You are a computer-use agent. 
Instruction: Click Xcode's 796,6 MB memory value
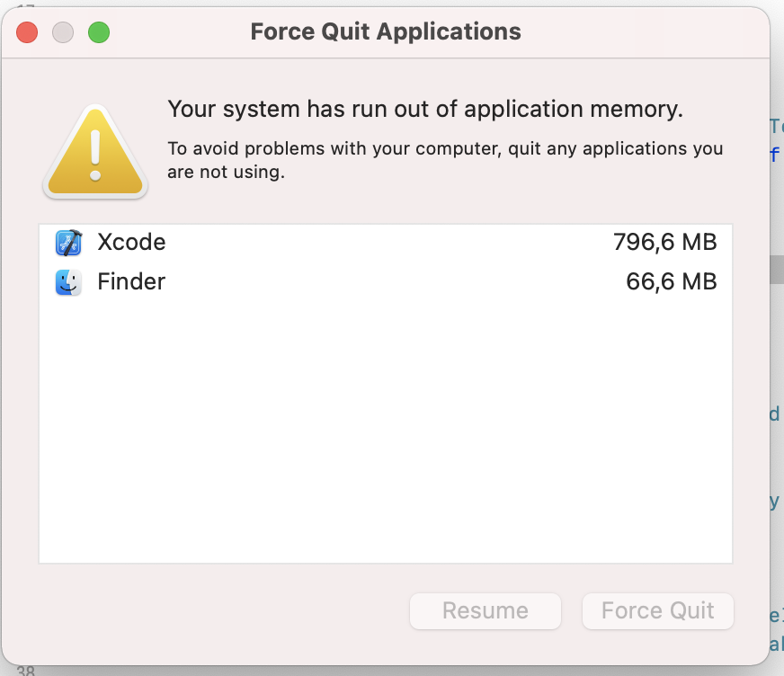point(664,242)
